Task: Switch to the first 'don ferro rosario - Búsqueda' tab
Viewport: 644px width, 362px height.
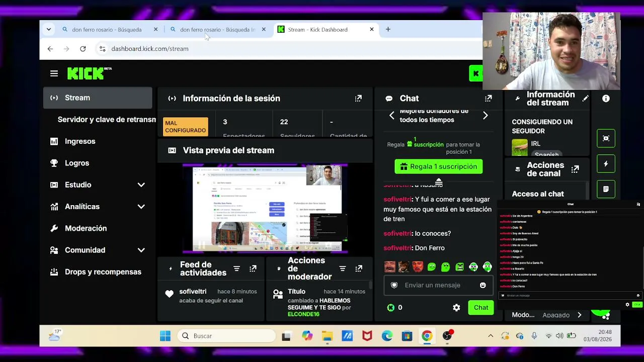Action: point(110,30)
